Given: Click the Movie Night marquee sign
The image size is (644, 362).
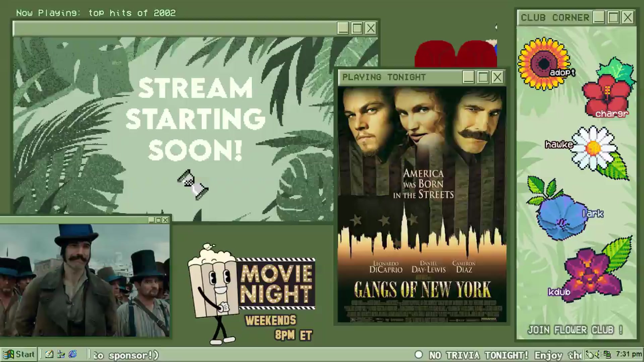Looking at the screenshot, I should [276, 284].
